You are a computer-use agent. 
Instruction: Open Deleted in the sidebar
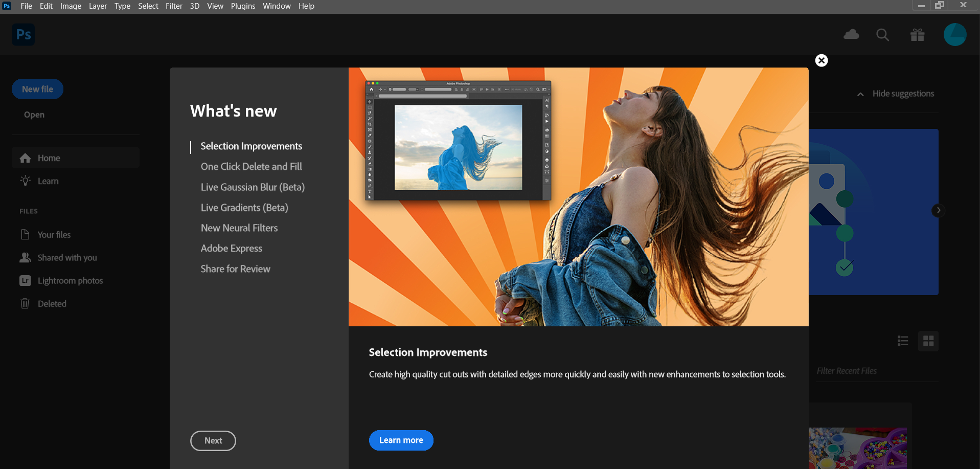click(x=76, y=304)
